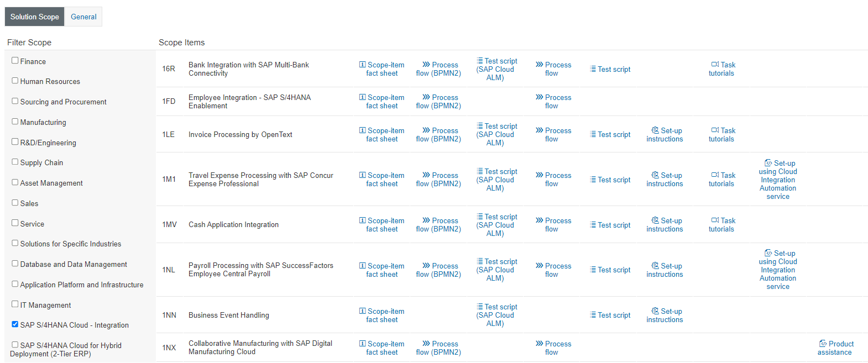868x363 pixels.
Task: Enable the Finance filter checkbox
Action: coord(15,61)
